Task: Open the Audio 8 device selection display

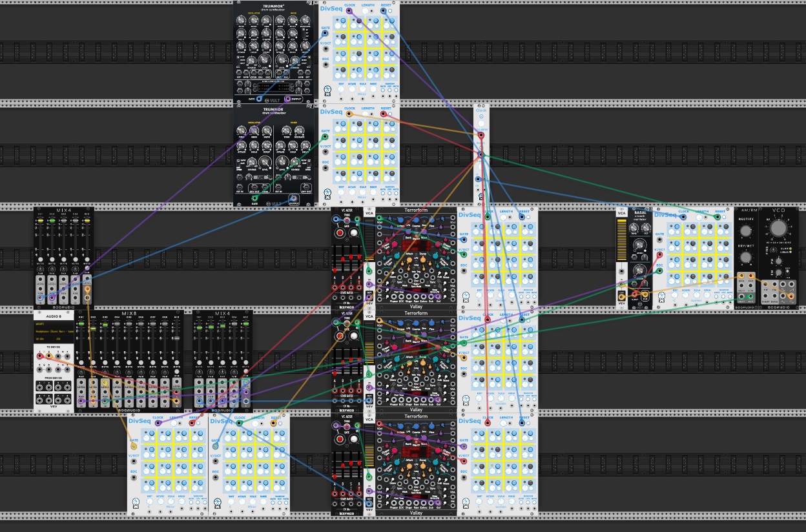Action: point(54,331)
